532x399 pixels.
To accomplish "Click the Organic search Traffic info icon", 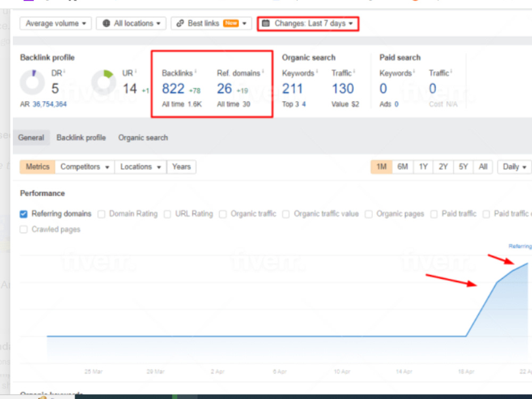I will coord(354,71).
